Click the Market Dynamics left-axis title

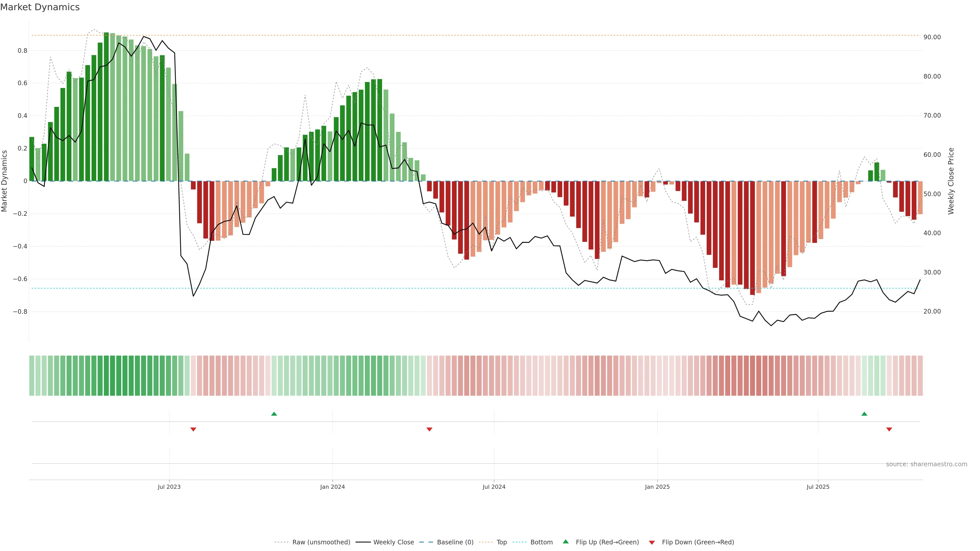[x=5, y=181]
